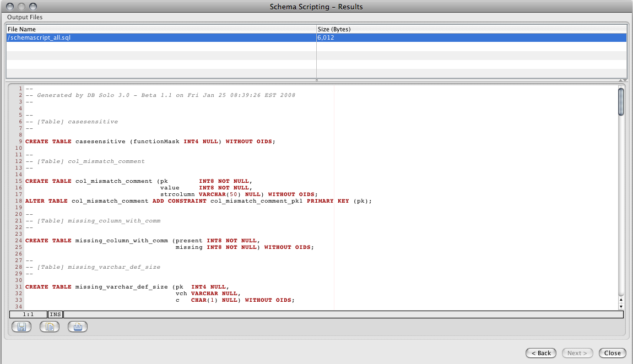Save the script with the floppy disk icon
The width and height of the screenshot is (633, 364).
[21, 327]
